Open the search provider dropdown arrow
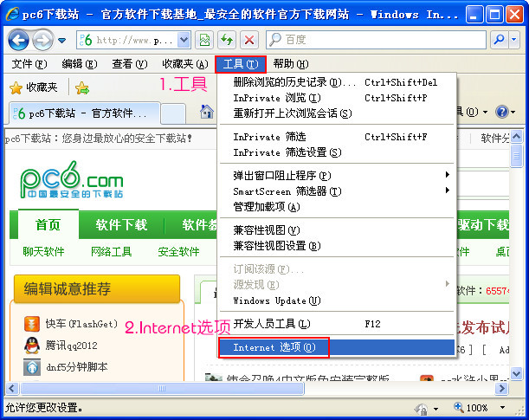529x420 pixels. coord(513,40)
